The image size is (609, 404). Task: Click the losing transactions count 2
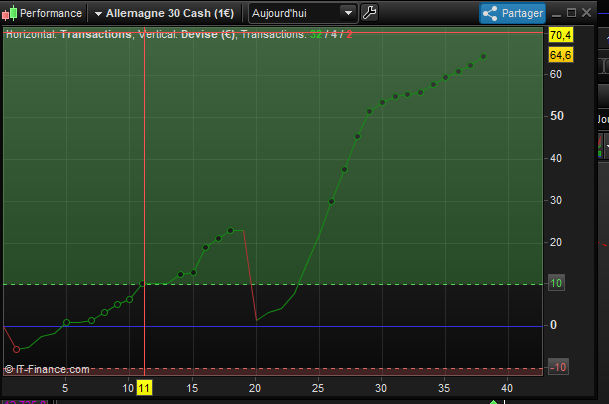tap(349, 35)
